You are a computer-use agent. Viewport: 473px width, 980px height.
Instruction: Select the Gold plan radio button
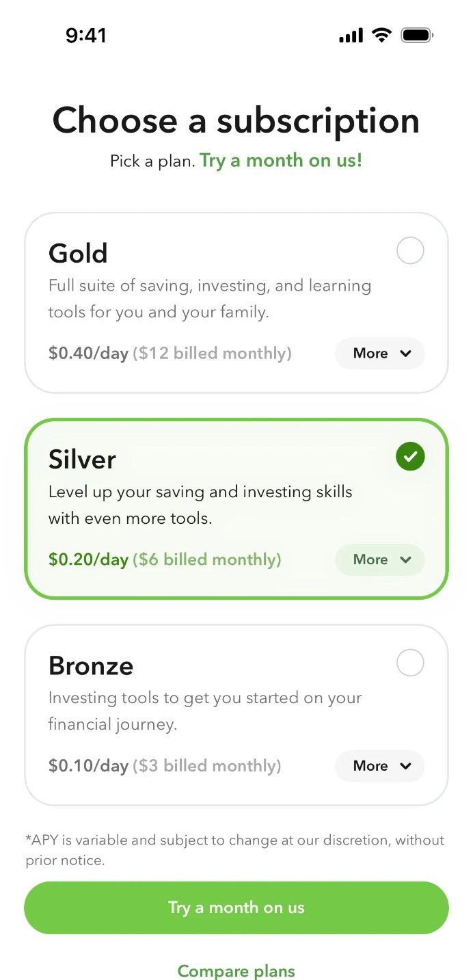tap(410, 251)
